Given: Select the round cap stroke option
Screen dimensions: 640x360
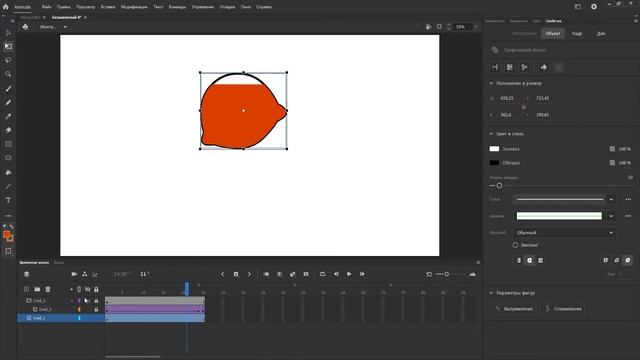Looking at the screenshot, I should [529, 260].
